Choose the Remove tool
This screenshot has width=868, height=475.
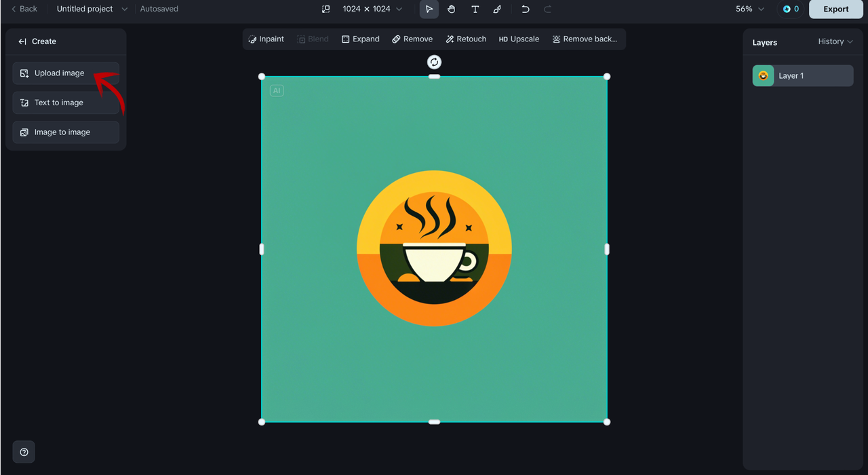tap(412, 39)
